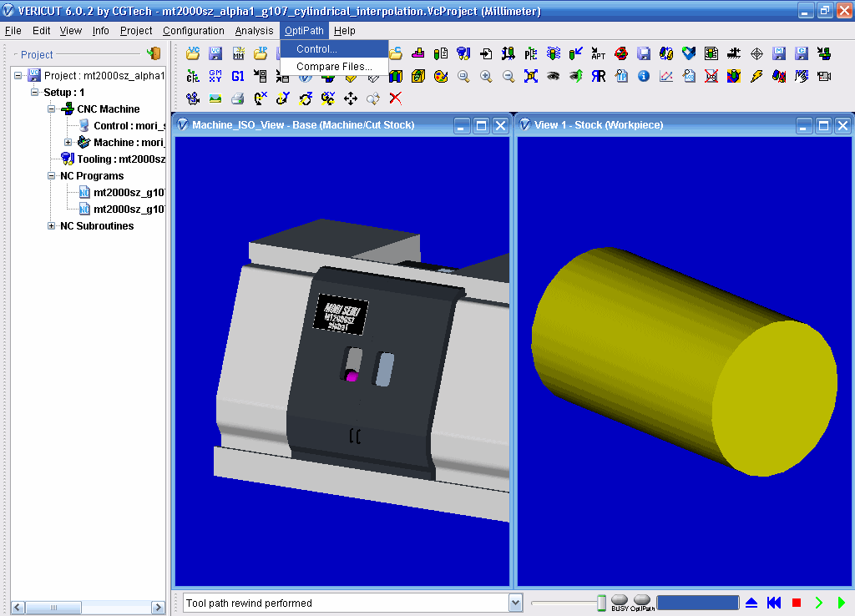Click the MM units toolbar icon
Screen dimensions: 855x616
pyautogui.click(x=238, y=53)
